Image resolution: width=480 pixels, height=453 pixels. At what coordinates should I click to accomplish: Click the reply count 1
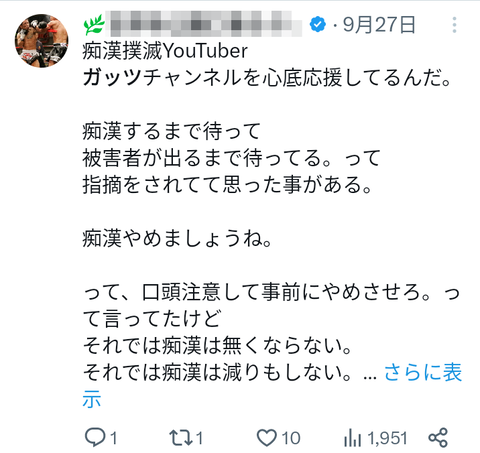coord(114,438)
